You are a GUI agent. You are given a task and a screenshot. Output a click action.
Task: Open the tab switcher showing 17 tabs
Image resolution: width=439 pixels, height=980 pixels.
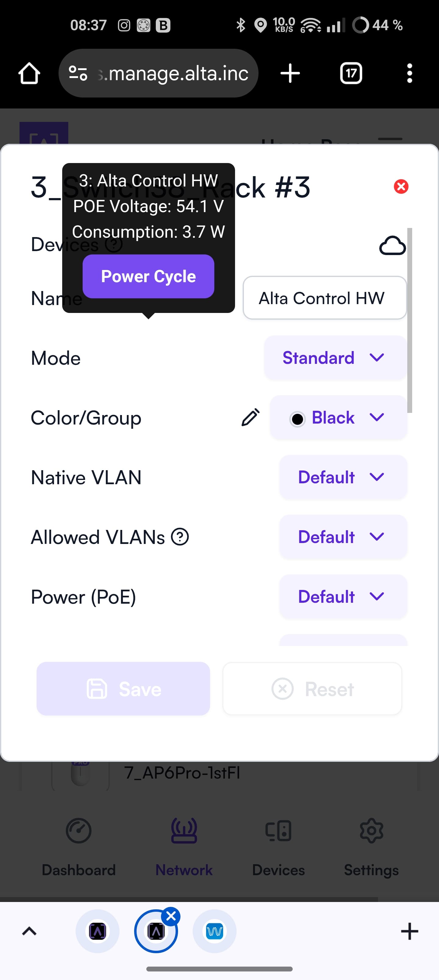tap(351, 73)
